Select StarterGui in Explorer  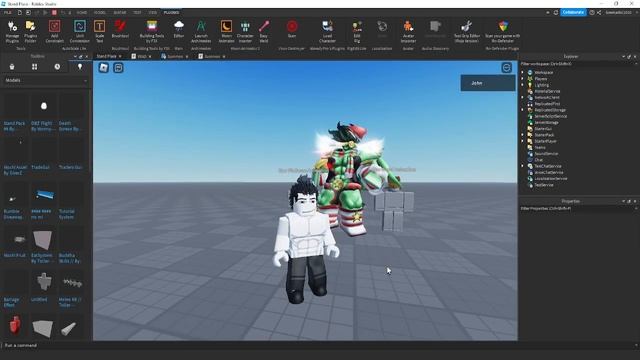[542, 129]
